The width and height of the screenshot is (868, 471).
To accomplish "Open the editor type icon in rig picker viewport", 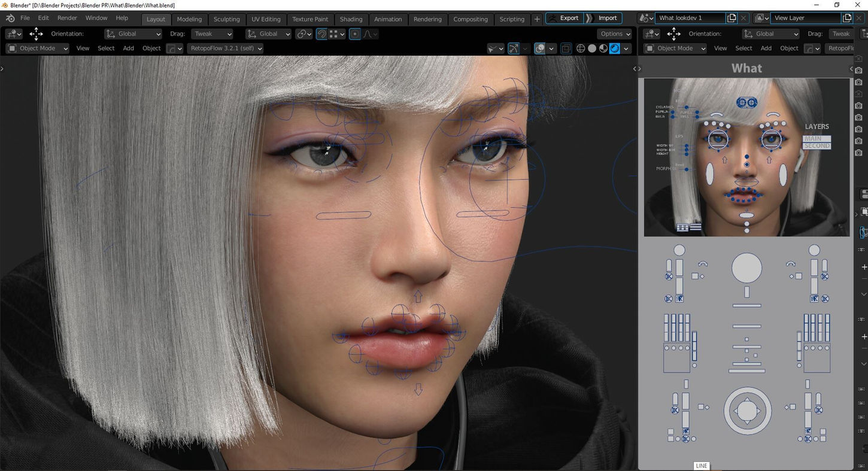I will click(x=651, y=34).
